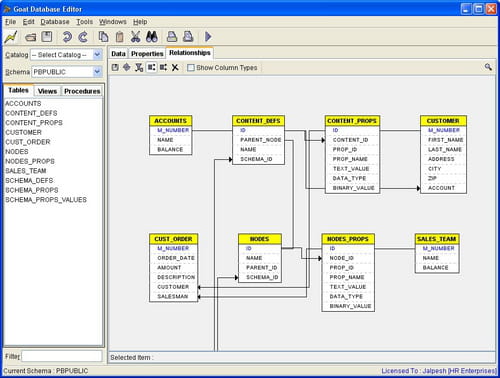500x378 pixels.
Task: Click the diamond center layout icon
Action: point(127,67)
